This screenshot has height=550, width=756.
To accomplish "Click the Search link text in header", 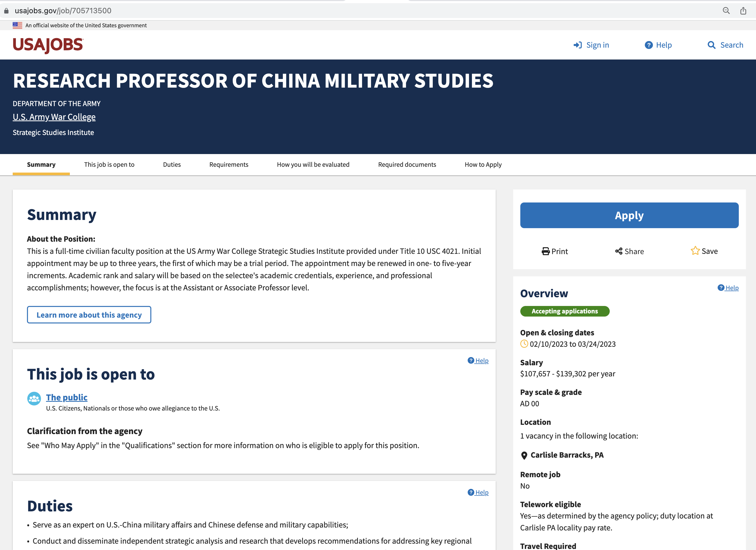I will 732,45.
